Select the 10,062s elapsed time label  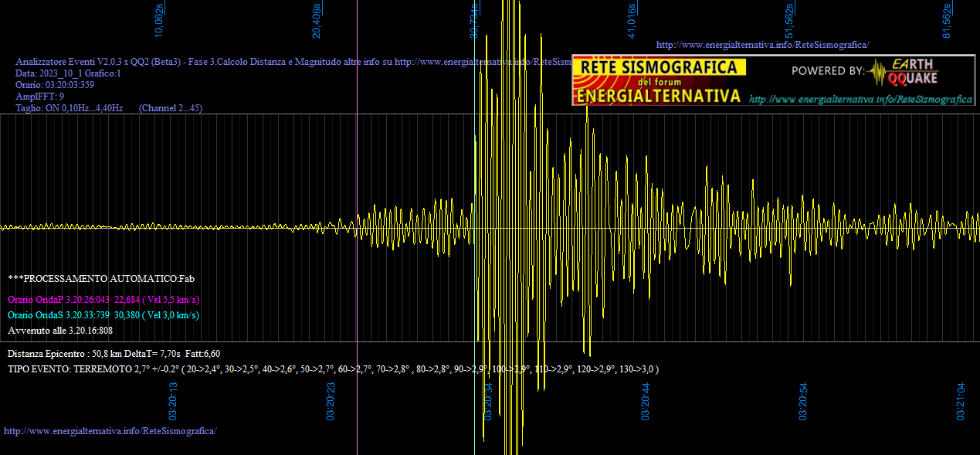[160, 21]
